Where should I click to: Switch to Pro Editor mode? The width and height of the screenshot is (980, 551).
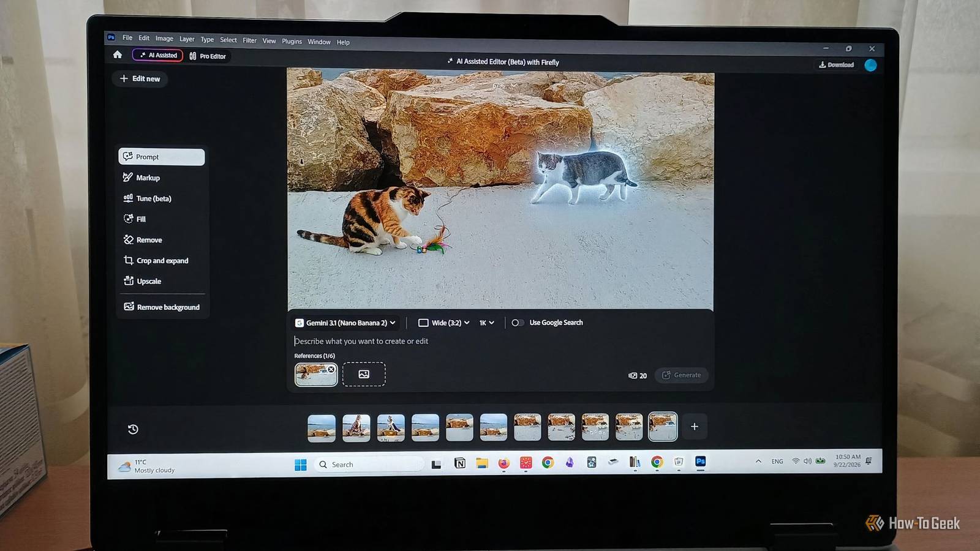(x=208, y=56)
